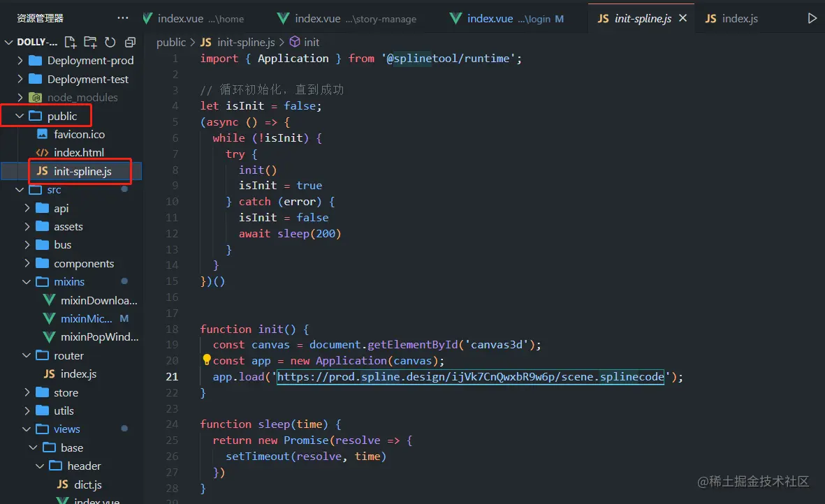Click the JS icon of router index.js
This screenshot has width=825, height=504.
click(49, 373)
